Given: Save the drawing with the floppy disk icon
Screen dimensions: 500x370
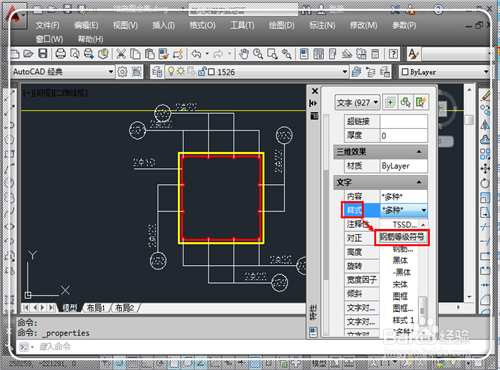Looking at the screenshot, I should [43, 53].
